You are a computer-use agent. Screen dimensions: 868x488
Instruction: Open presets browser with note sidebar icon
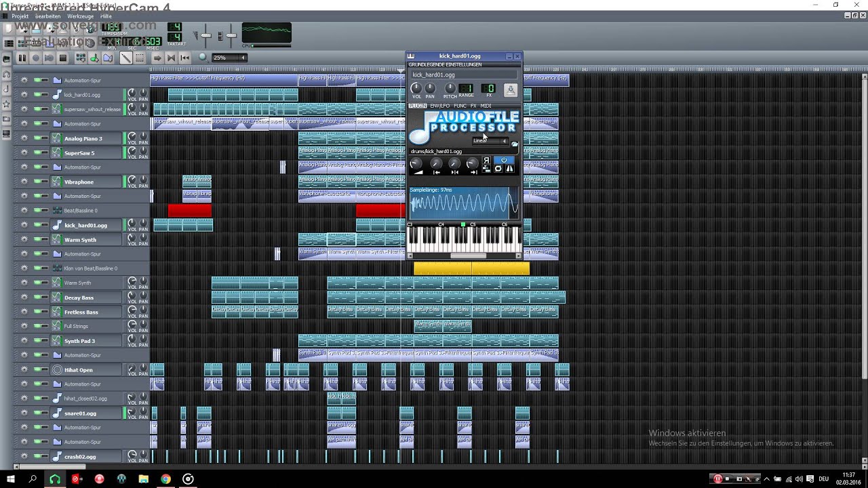coord(7,89)
